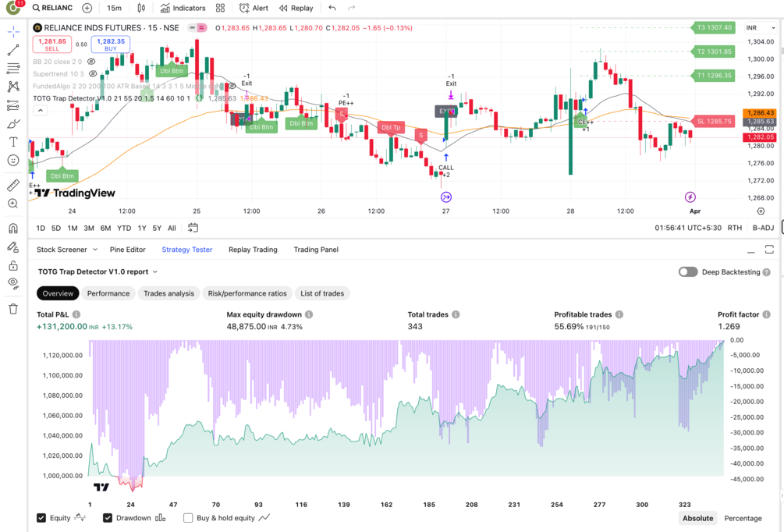
Task: Click the BUY 1,282.35 button
Action: (111, 44)
